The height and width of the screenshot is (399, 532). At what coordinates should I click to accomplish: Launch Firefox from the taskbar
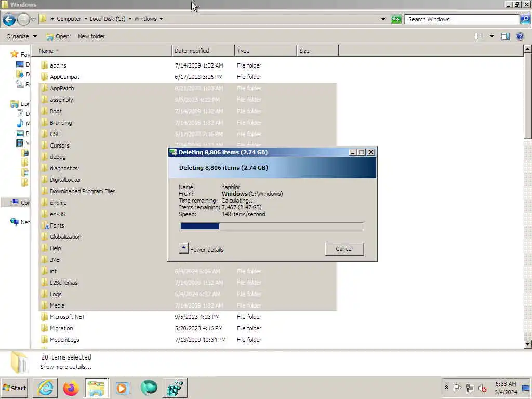tap(71, 388)
